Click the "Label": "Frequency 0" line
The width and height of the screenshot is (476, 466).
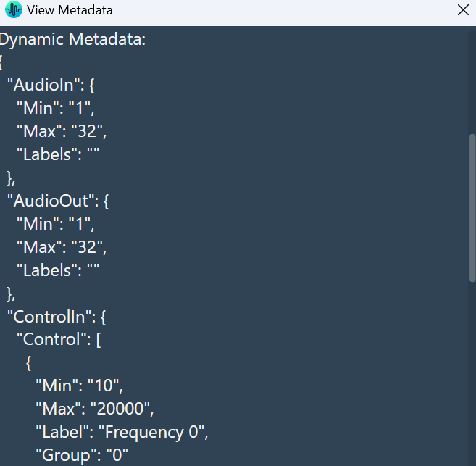pyautogui.click(x=122, y=432)
